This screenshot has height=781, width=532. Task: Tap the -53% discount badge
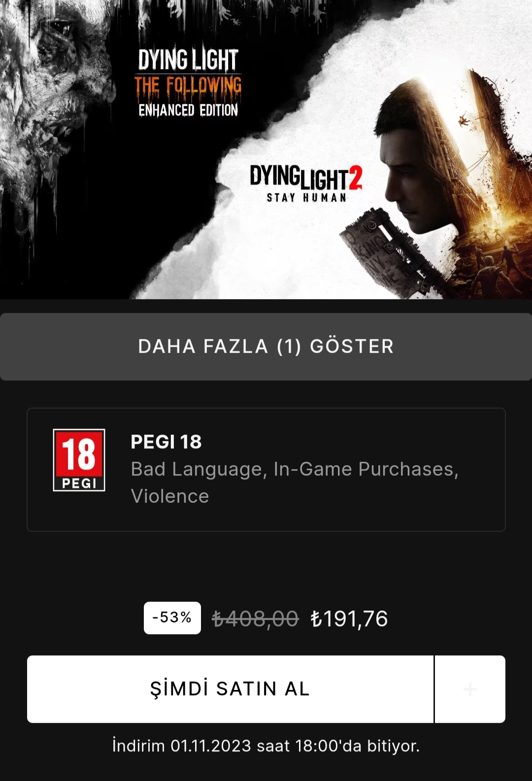[x=172, y=617]
